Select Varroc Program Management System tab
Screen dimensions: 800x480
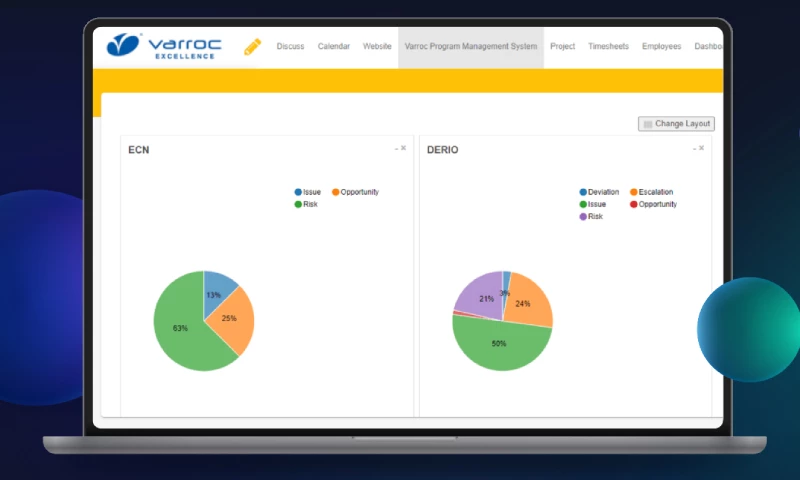click(470, 46)
